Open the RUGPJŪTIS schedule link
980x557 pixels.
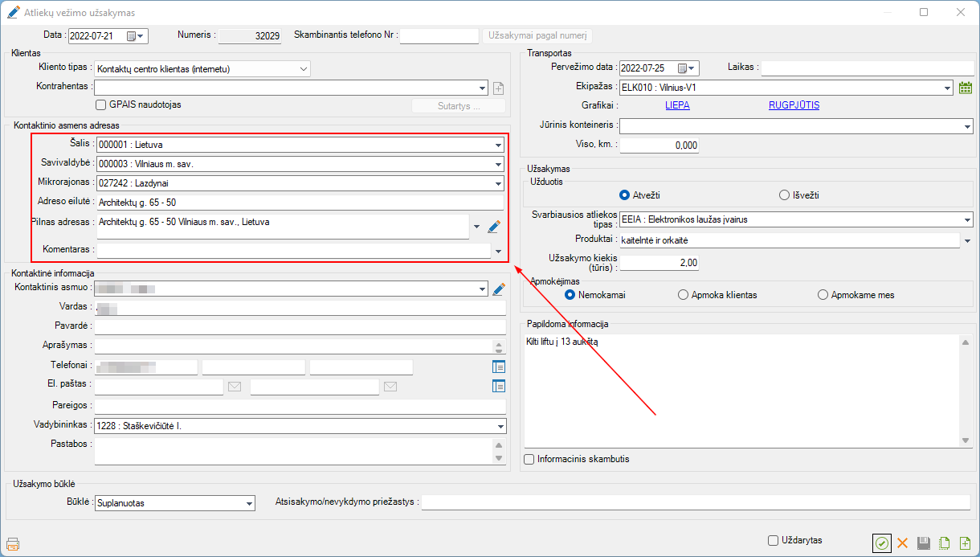793,105
